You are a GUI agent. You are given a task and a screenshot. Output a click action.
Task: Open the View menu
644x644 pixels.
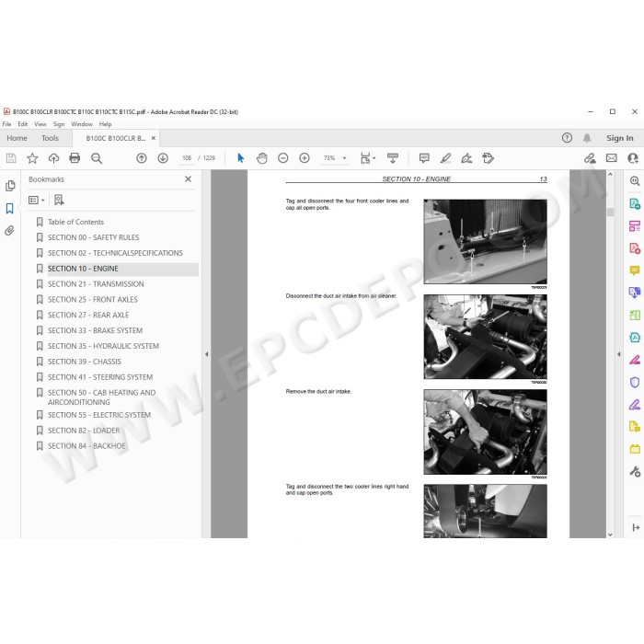pyautogui.click(x=40, y=124)
